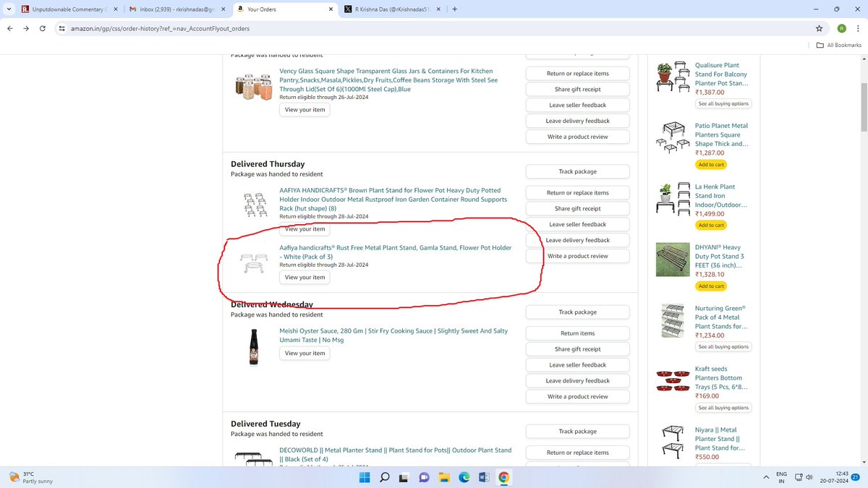The width and height of the screenshot is (868, 488).
Task: Add La Henk Plant Stand to cart
Action: tap(711, 225)
